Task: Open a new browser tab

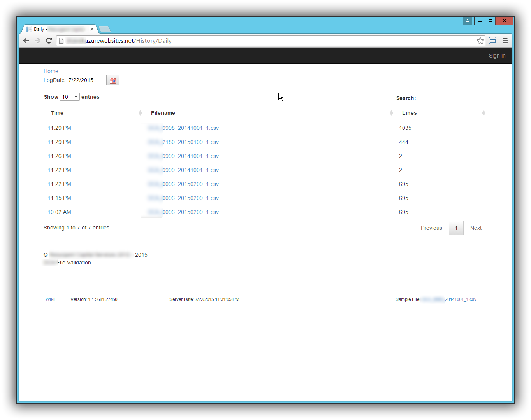Action: 105,29
